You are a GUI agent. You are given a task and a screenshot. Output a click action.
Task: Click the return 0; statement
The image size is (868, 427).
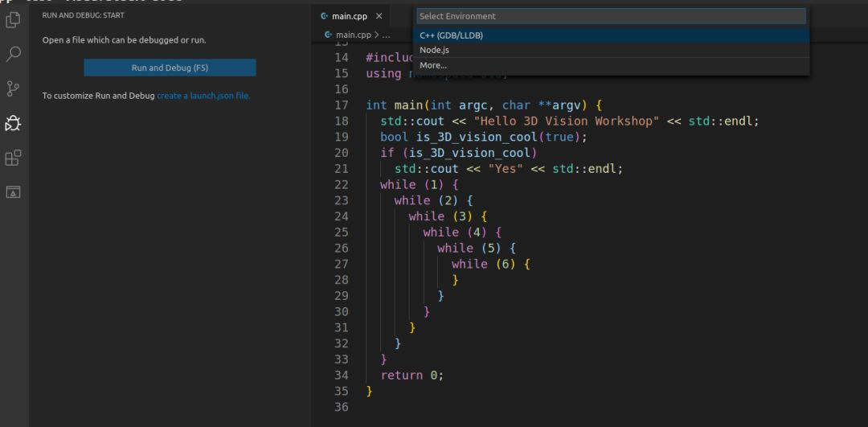coord(411,376)
